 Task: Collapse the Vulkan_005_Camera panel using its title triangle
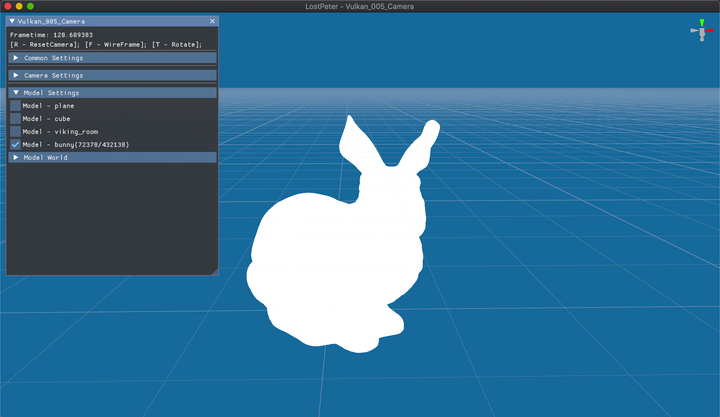coord(12,21)
